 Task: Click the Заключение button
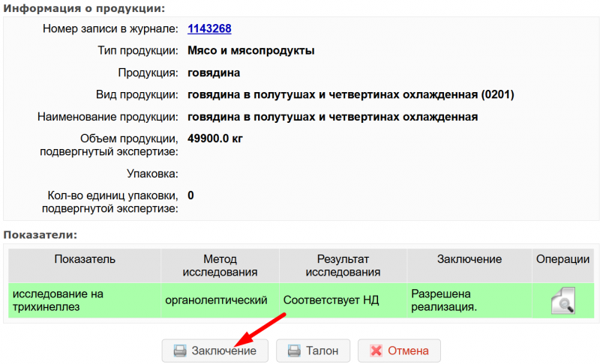point(214,351)
